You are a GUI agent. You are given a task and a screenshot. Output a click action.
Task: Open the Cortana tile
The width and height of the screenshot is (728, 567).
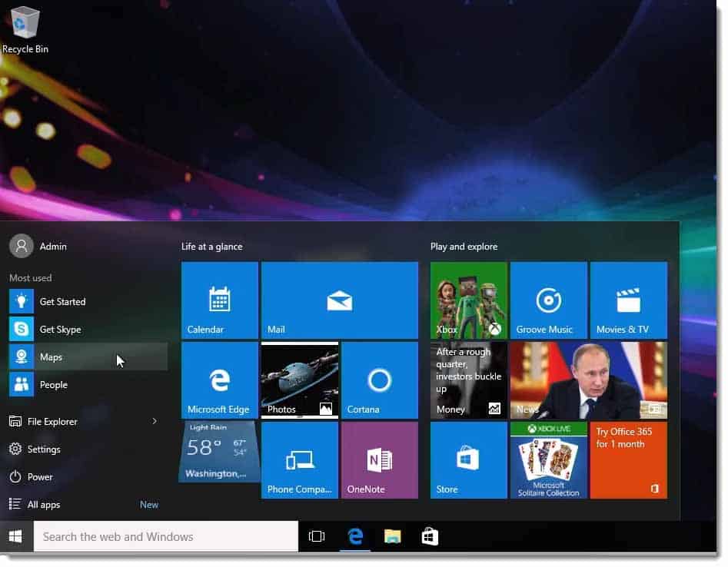click(380, 380)
